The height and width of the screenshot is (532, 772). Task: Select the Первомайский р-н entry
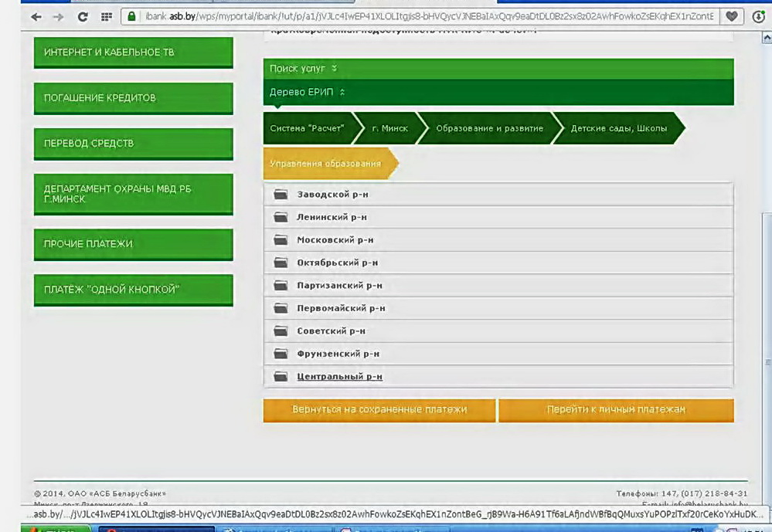click(x=341, y=308)
